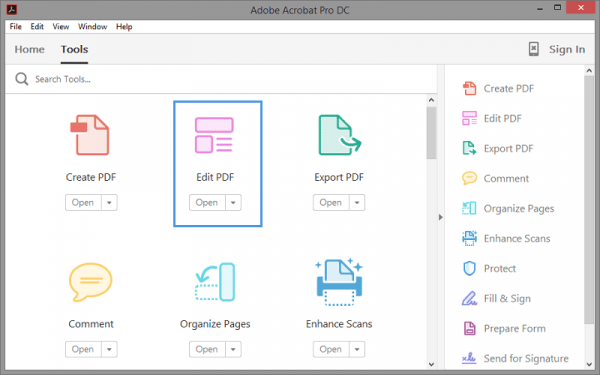The width and height of the screenshot is (600, 375).
Task: Expand dropdown arrow next to Create PDF Open
Action: pyautogui.click(x=109, y=202)
